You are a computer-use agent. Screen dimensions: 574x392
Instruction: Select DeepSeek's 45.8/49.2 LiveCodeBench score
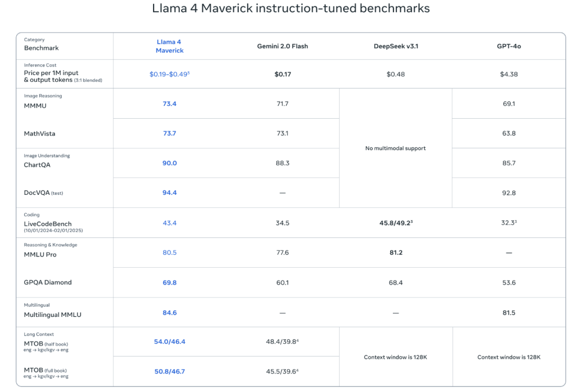(x=395, y=223)
